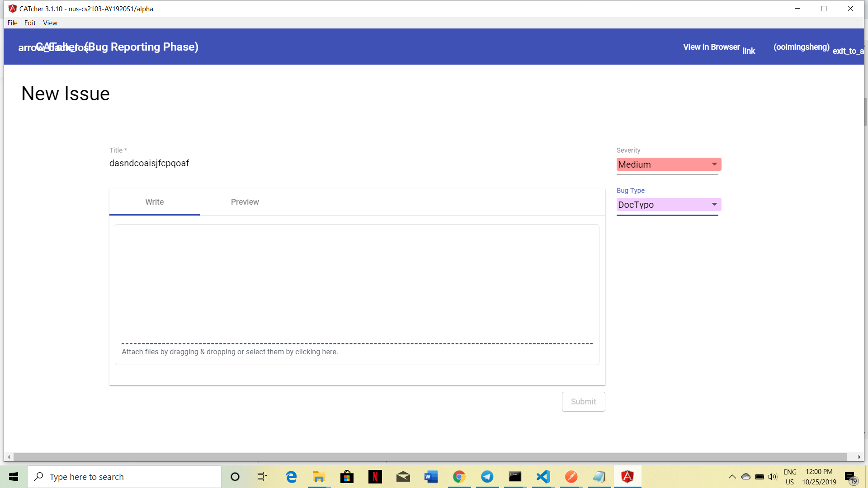Open Google Chrome from the taskbar
Viewport: 868px width, 488px height.
click(459, 477)
